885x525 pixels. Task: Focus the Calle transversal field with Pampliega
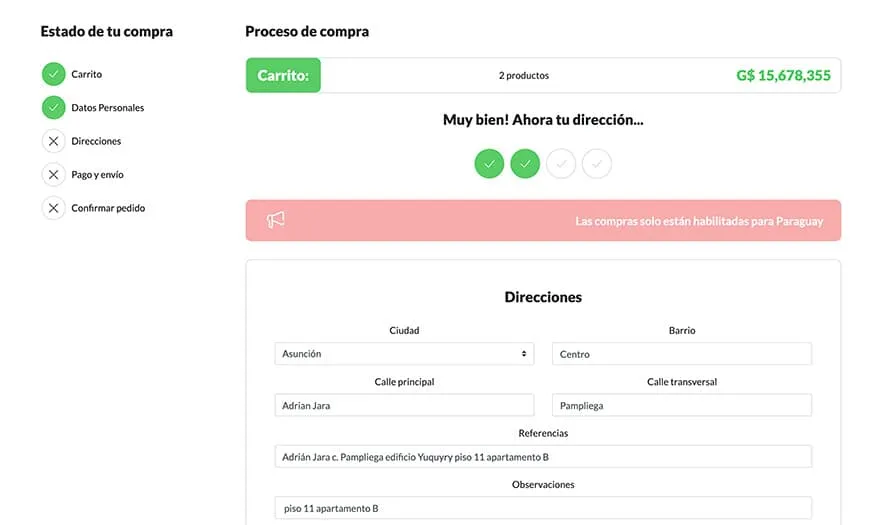point(681,405)
